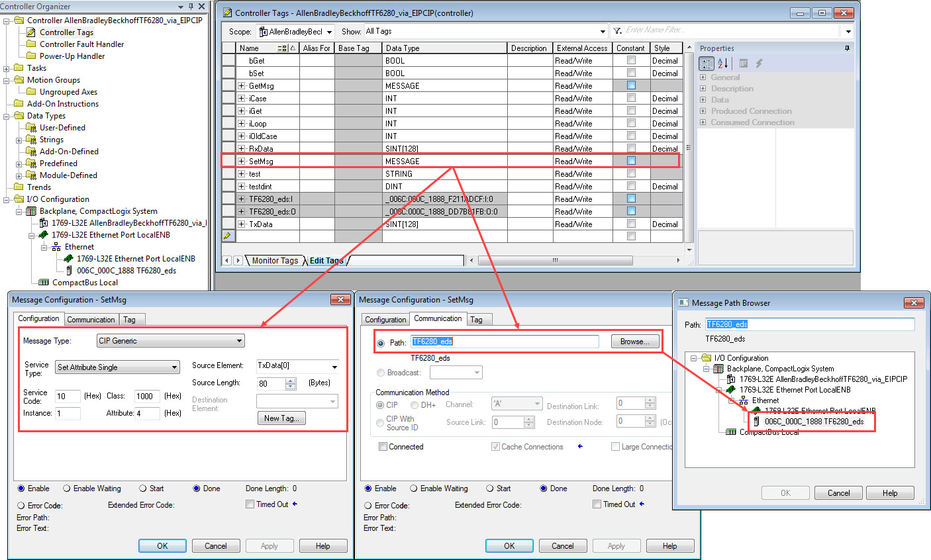Toggle the Constant checkbox for TxData

[631, 223]
